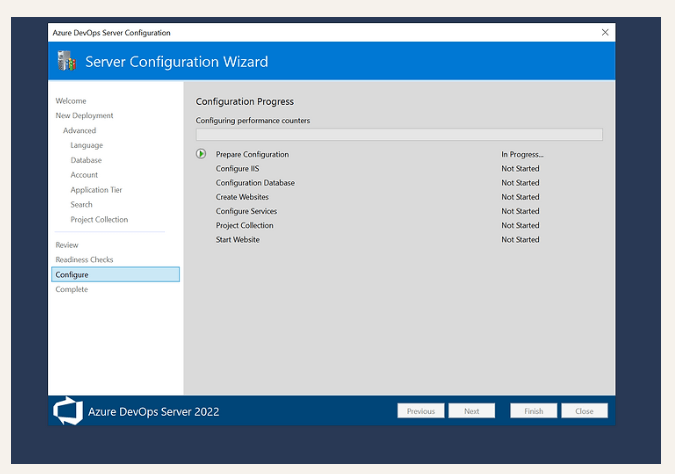
Task: Go to the Language step
Action: tap(87, 145)
